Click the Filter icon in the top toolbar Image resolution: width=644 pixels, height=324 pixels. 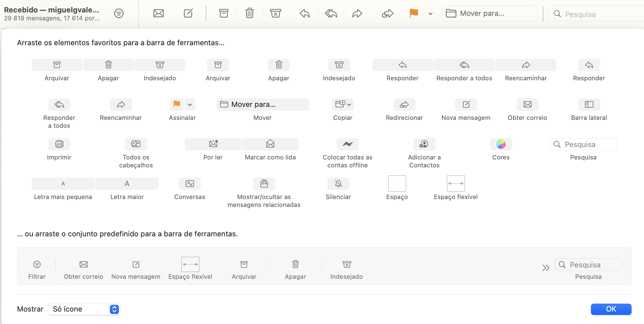(x=119, y=13)
